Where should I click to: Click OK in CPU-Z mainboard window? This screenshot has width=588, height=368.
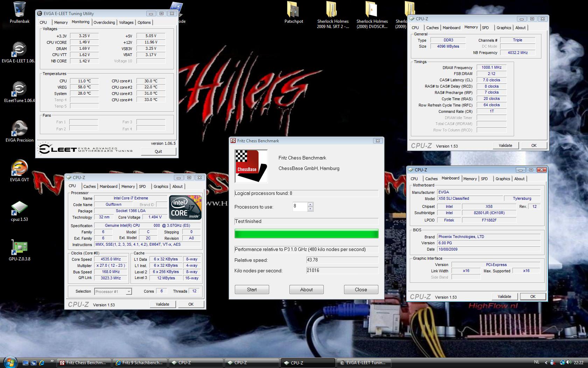point(533,297)
